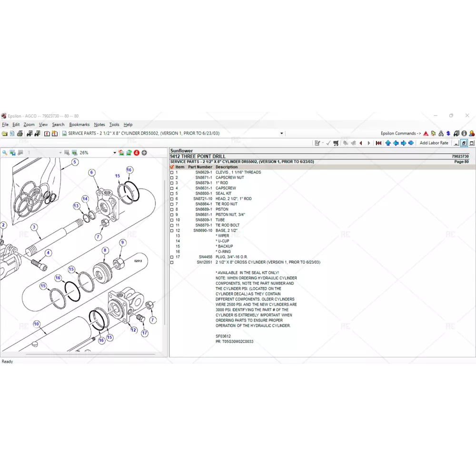Click the magnifier zoom icon above diagram
The height and width of the screenshot is (476, 476).
pos(5,153)
